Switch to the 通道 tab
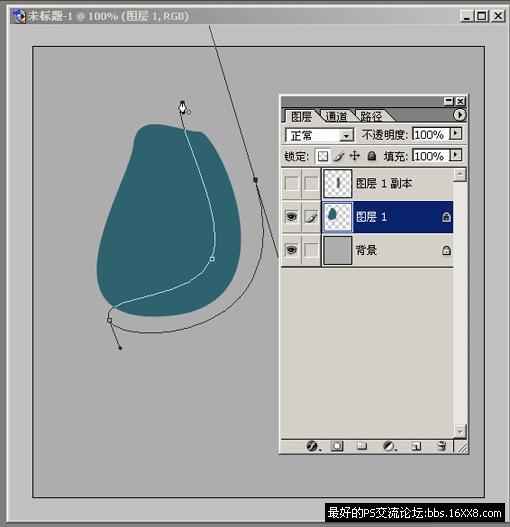The height and width of the screenshot is (527, 510). pos(336,116)
